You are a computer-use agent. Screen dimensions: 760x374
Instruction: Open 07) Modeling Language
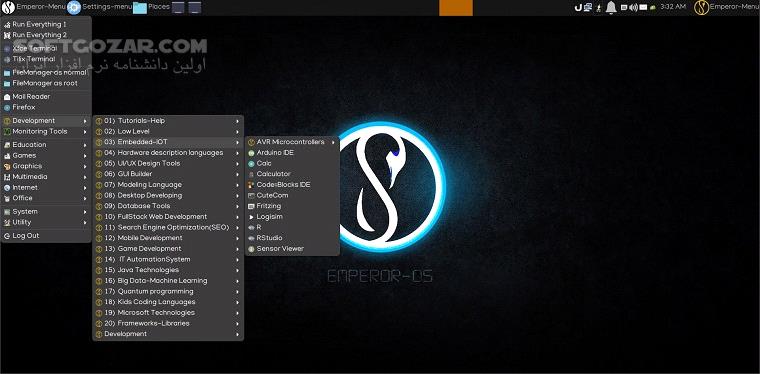click(168, 185)
